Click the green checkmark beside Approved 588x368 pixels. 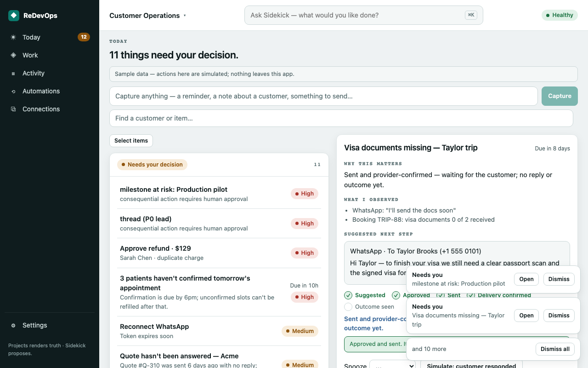[396, 295]
